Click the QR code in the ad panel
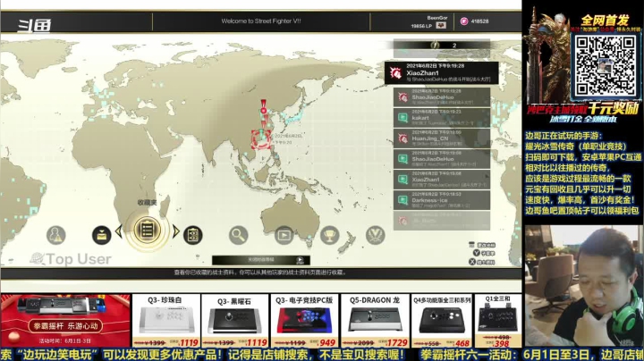This screenshot has width=644, height=361. pyautogui.click(x=605, y=65)
